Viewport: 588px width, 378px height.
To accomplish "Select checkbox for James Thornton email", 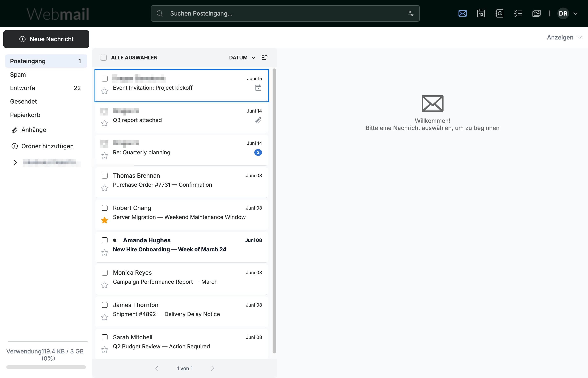I will point(105,305).
